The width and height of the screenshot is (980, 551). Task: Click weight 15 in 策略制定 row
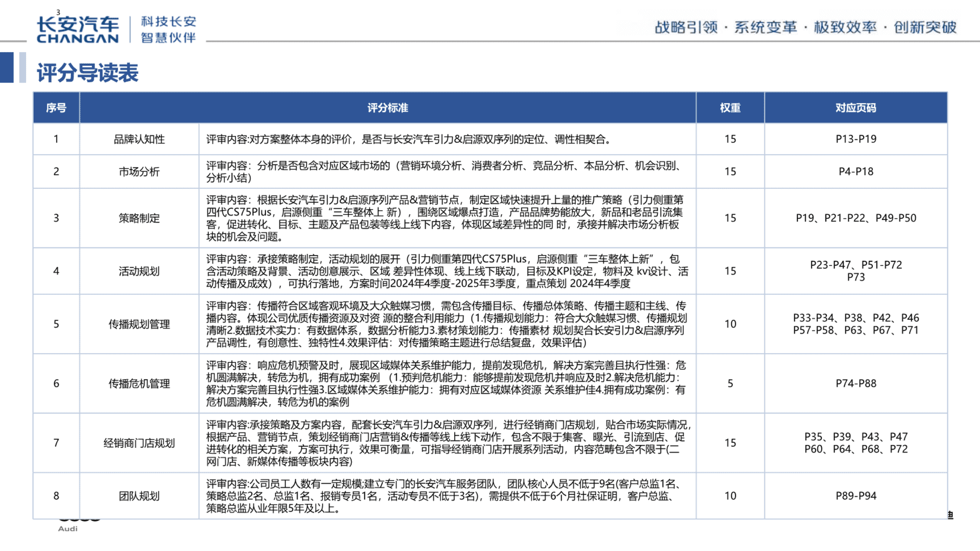[x=730, y=218]
